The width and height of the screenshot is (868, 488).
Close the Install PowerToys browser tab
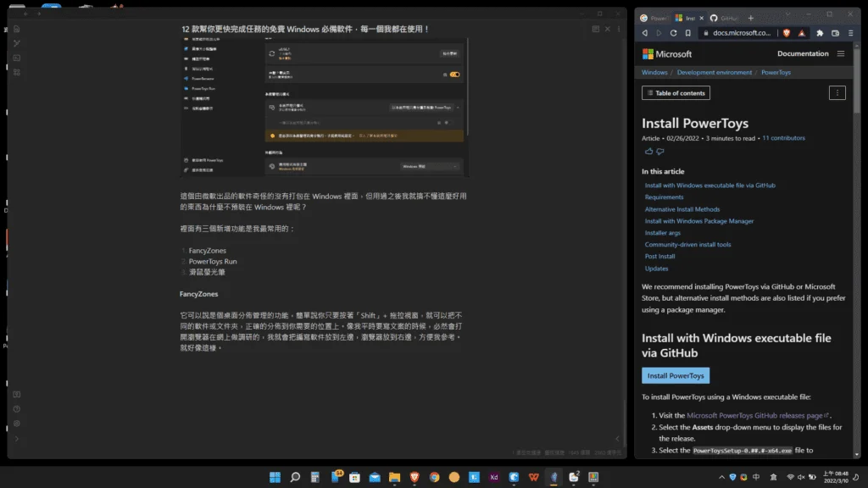pyautogui.click(x=701, y=19)
